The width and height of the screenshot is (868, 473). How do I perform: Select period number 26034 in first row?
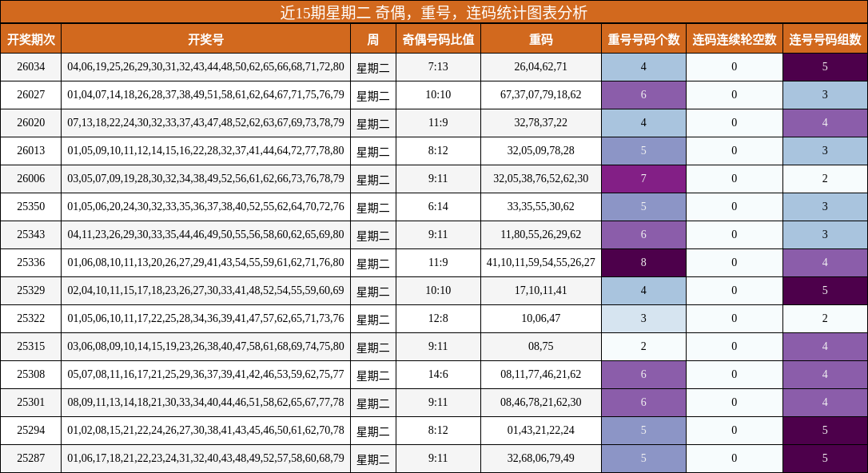pyautogui.click(x=32, y=68)
